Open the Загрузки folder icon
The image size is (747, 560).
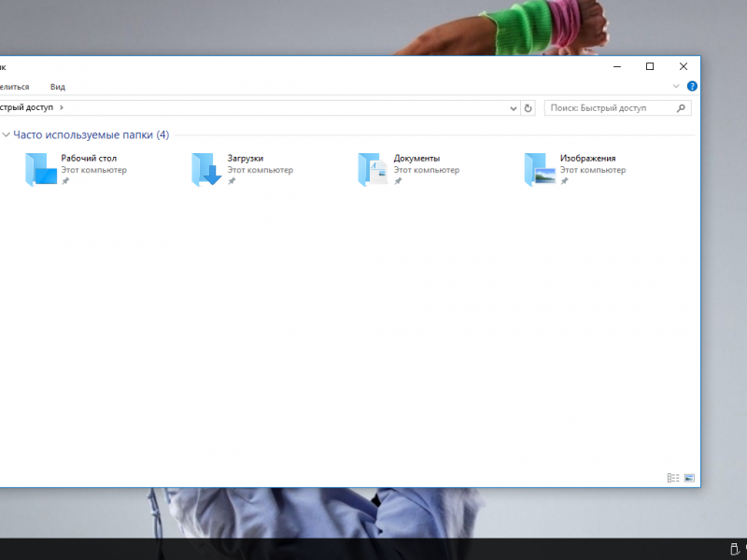pos(206,170)
